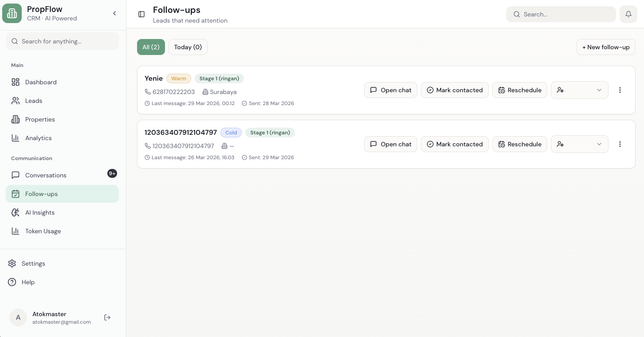The width and height of the screenshot is (644, 337).
Task: Click the Search for anything field
Action: 62,41
